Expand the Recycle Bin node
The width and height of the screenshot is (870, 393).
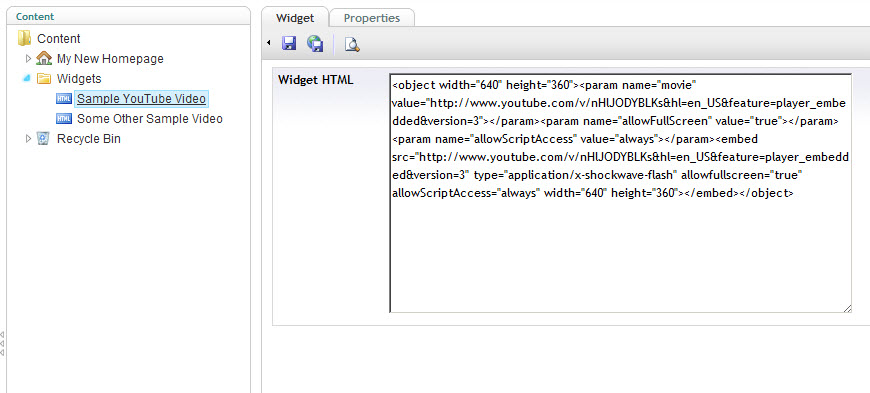tap(28, 138)
